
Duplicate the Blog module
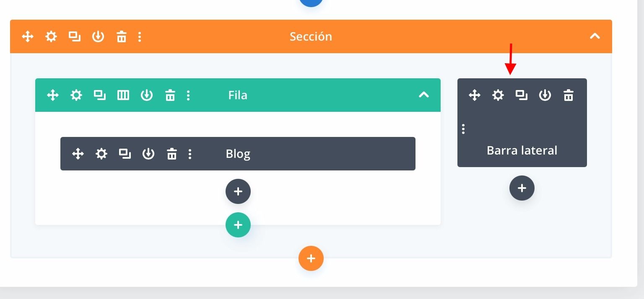point(125,154)
